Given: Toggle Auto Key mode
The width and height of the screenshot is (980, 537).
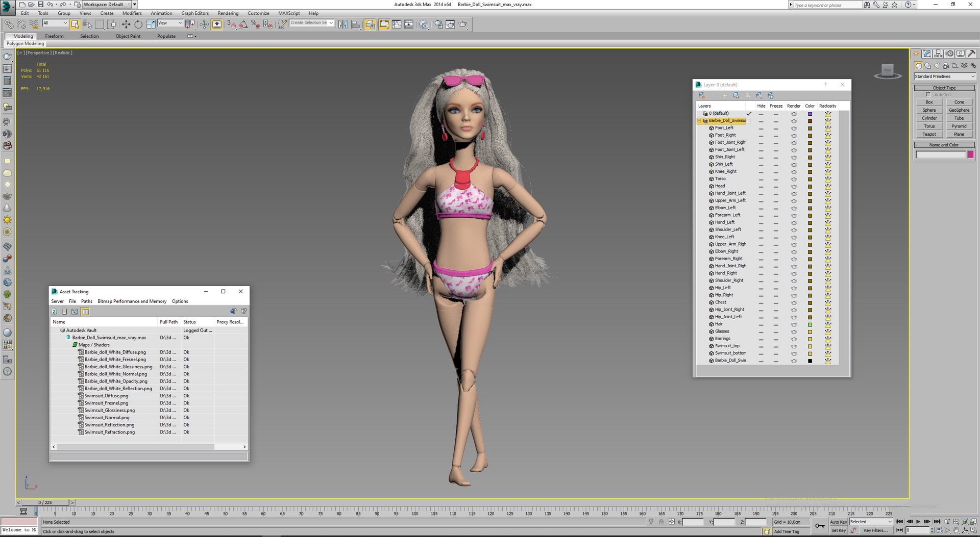Looking at the screenshot, I should tap(838, 522).
